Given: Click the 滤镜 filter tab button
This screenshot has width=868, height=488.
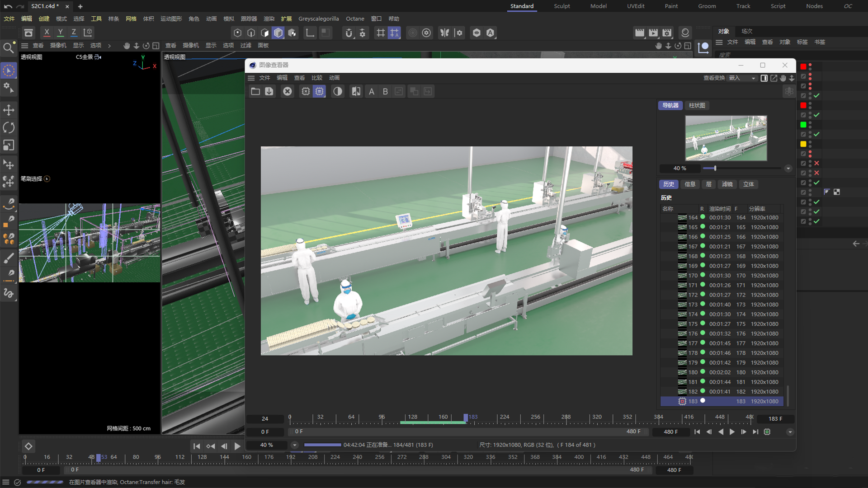Looking at the screenshot, I should pyautogui.click(x=727, y=184).
